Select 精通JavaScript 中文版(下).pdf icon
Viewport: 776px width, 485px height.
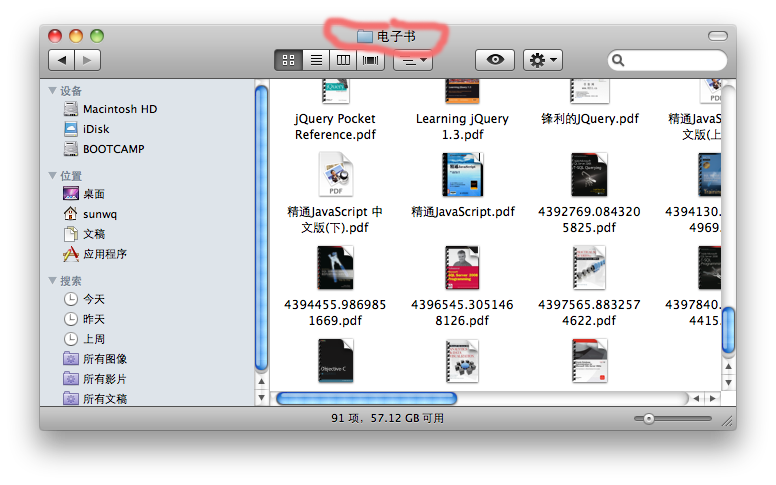point(336,175)
